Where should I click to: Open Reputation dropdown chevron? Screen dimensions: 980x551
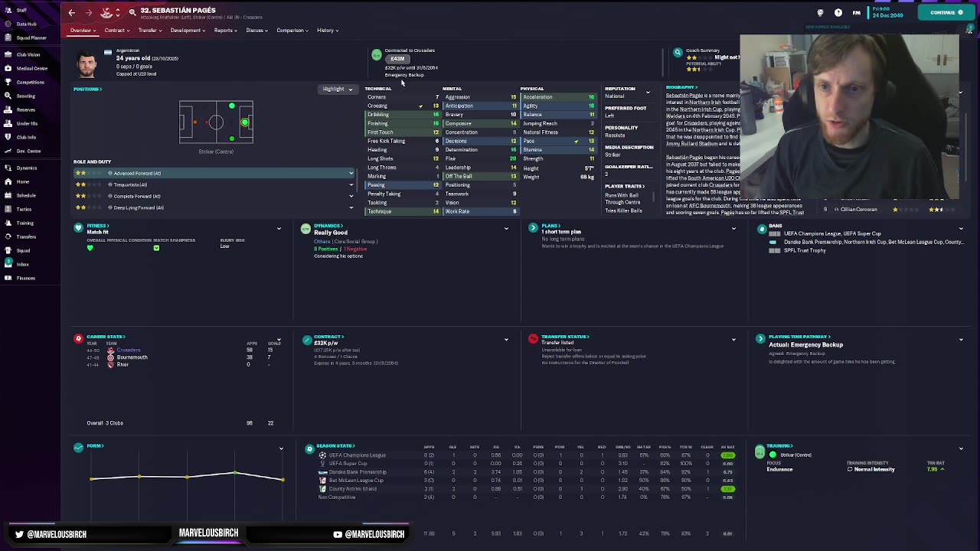[x=648, y=92]
